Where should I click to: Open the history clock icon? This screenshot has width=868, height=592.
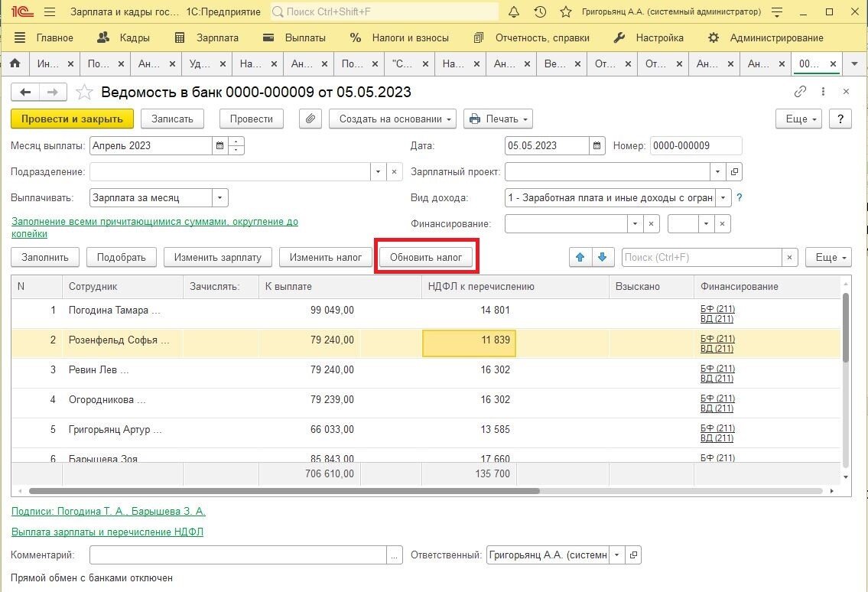(x=540, y=11)
